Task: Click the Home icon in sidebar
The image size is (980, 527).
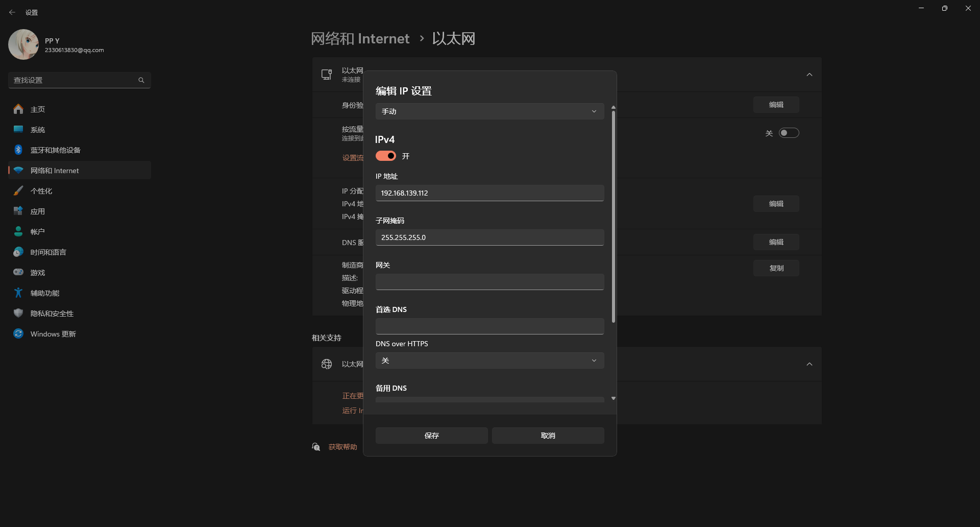Action: point(18,109)
